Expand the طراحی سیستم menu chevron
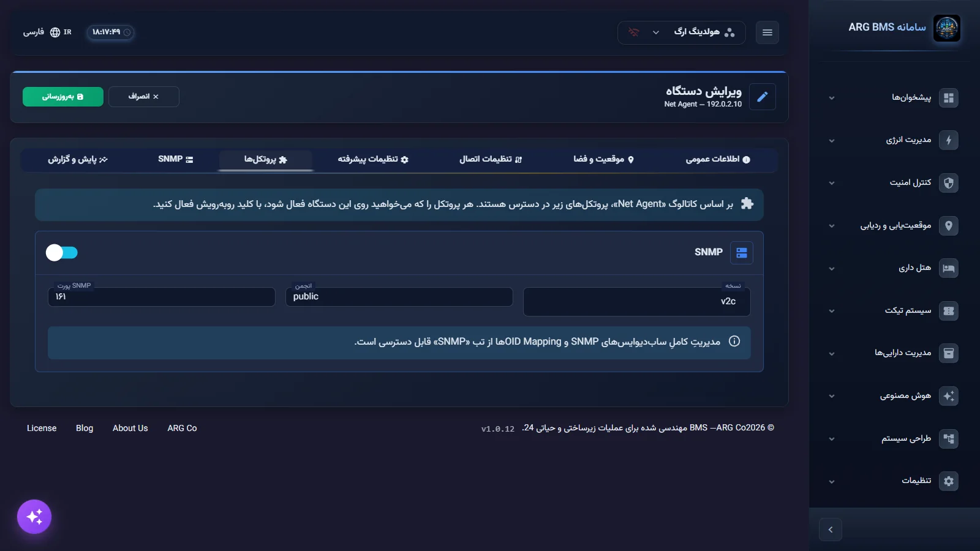Viewport: 980px width, 551px height. pyautogui.click(x=832, y=439)
